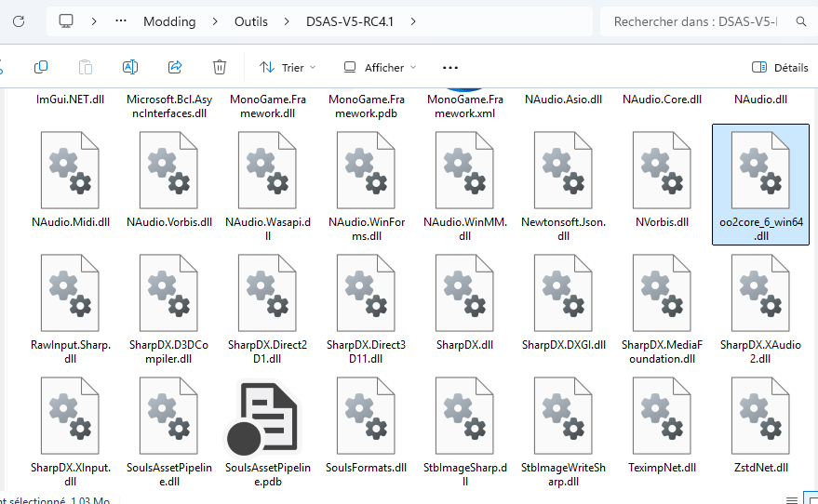Screen dimensions: 818x504
Task: Select the SoulsAssetPipeline.dll file icon
Action: (x=168, y=417)
